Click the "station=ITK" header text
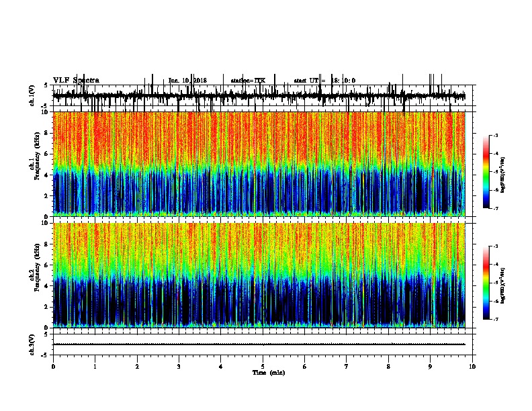The image size is (532, 411). [x=248, y=81]
